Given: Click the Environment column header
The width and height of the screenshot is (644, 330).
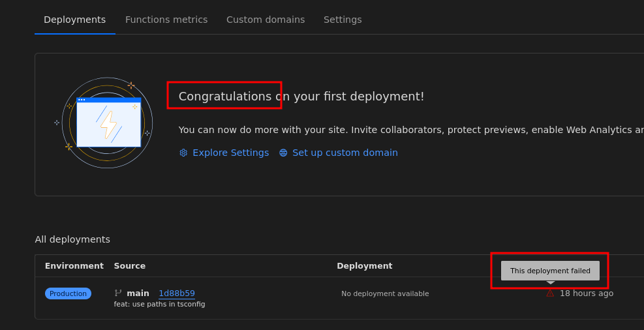Looking at the screenshot, I should coord(74,266).
